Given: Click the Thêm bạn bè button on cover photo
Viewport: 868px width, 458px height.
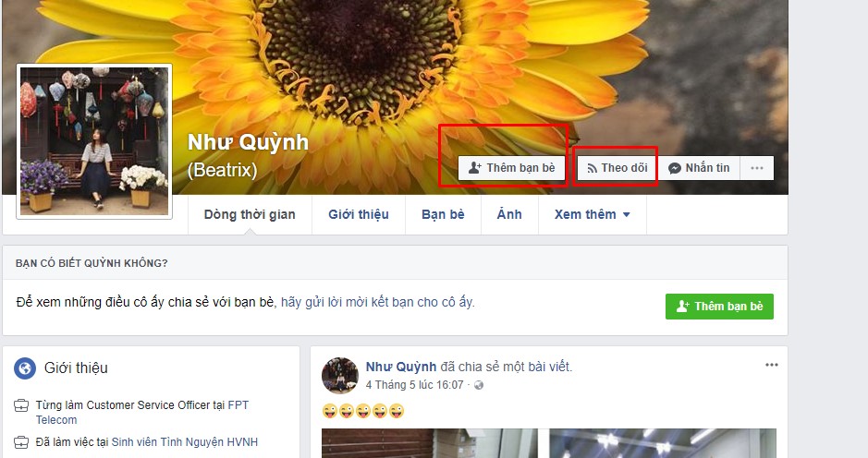Looking at the screenshot, I should (511, 168).
